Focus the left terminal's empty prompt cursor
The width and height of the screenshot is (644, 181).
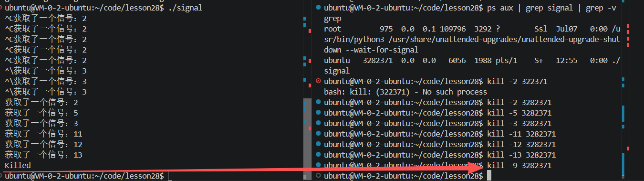[x=170, y=176]
